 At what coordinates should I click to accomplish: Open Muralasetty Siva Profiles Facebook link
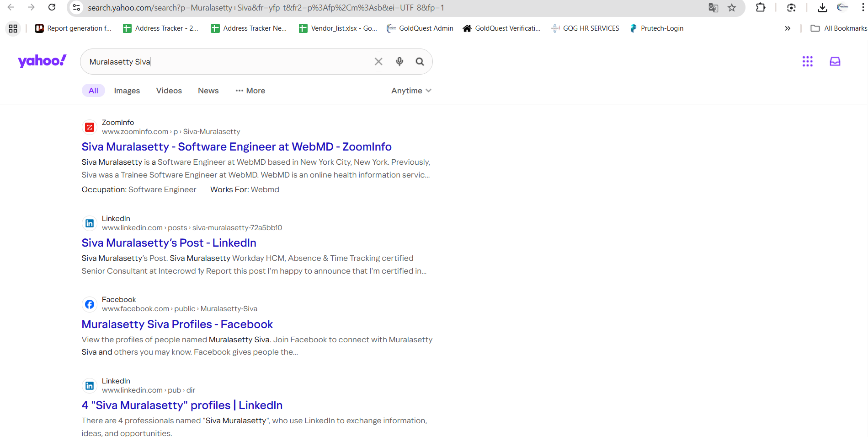coord(177,324)
